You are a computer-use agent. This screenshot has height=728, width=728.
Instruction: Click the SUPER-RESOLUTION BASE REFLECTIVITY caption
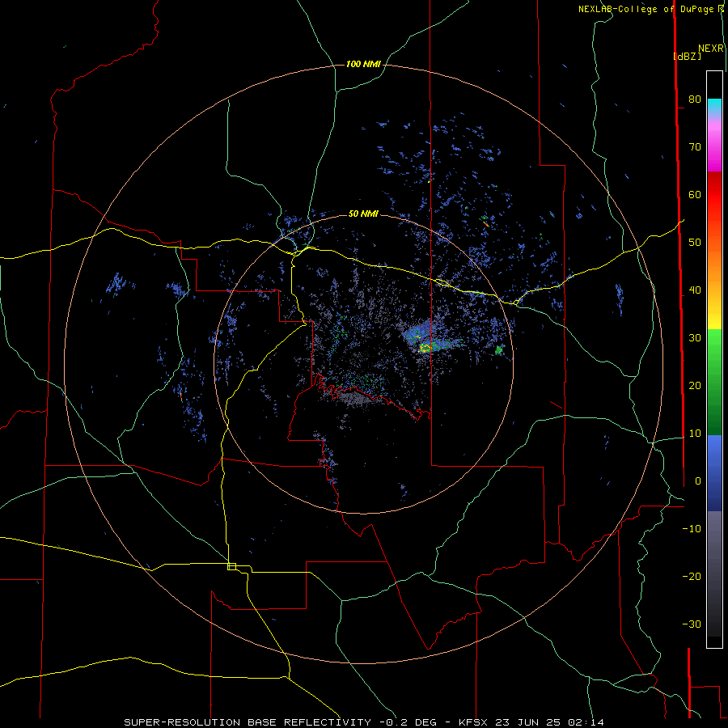pos(248,722)
